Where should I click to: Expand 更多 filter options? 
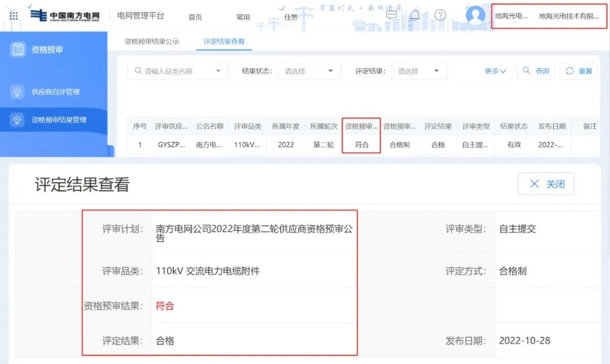pos(495,71)
